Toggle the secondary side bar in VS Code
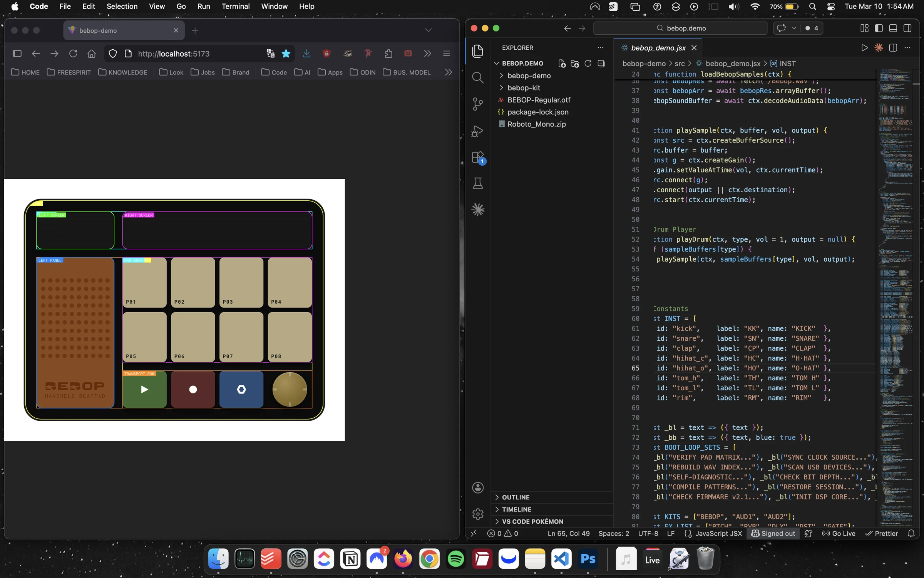The image size is (924, 578). 907,28
